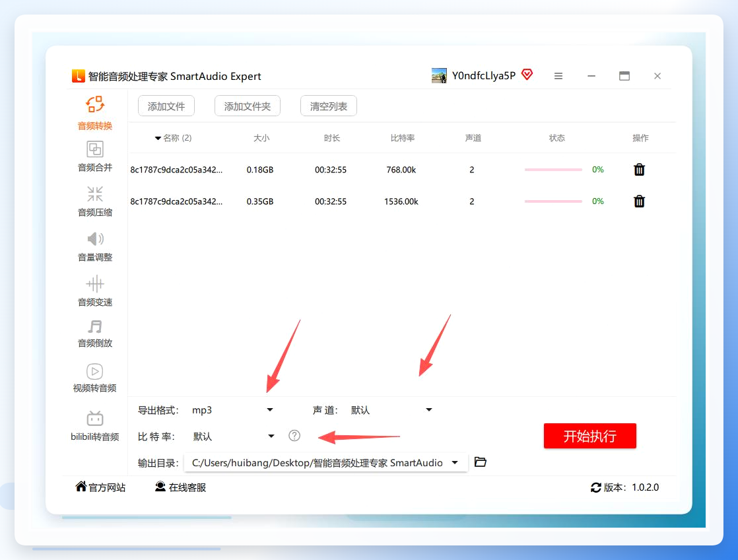
Task: Click the red VIP diamond badge
Action: point(527,75)
